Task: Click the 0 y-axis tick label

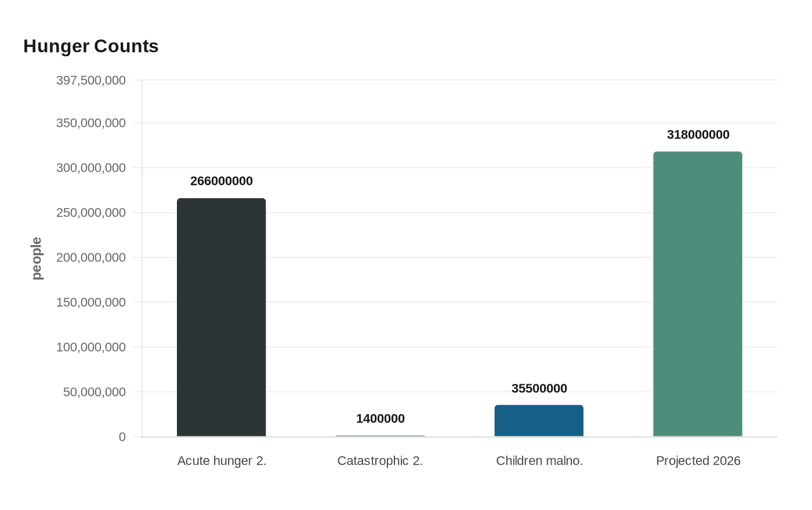Action: click(122, 437)
